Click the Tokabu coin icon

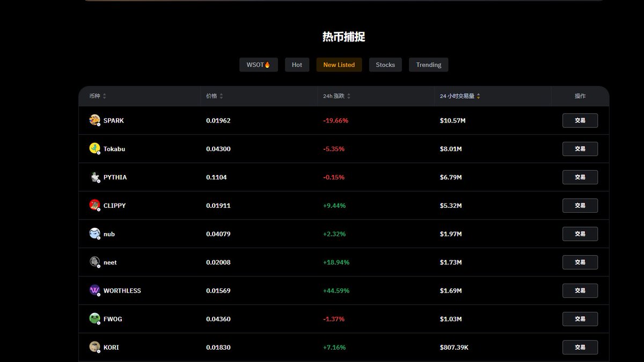tap(94, 149)
